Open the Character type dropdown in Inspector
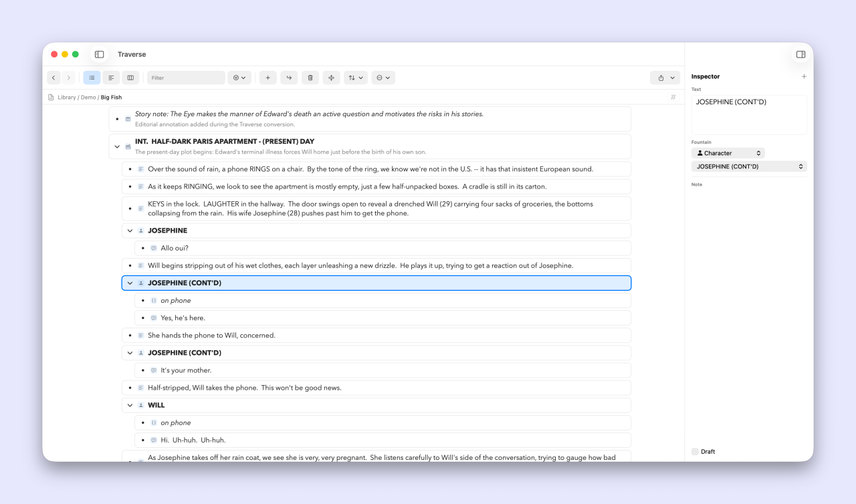This screenshot has height=504, width=856. 728,153
